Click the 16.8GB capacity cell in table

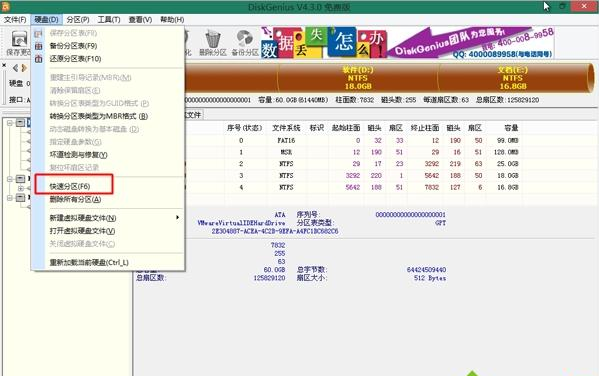click(508, 187)
